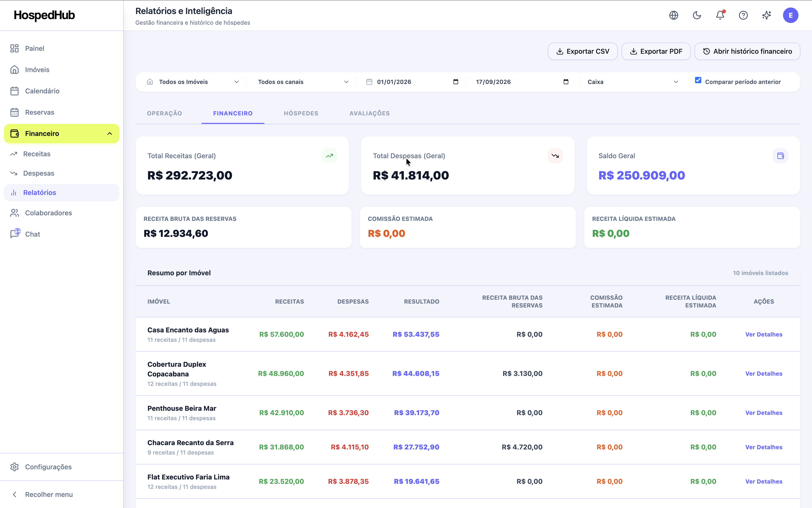Click the Saldo Geral wallet icon
812x508 pixels.
[x=780, y=156]
